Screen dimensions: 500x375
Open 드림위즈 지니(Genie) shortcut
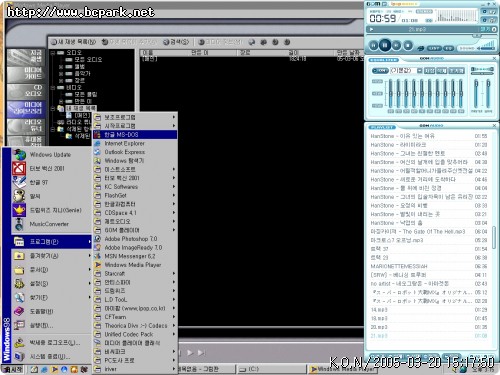[51, 210]
